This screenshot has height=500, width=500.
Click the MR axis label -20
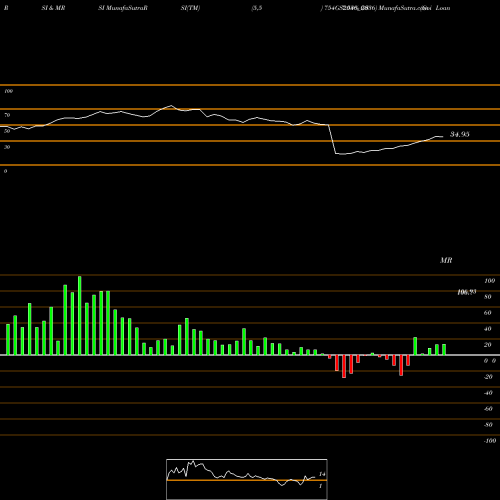(x=488, y=377)
